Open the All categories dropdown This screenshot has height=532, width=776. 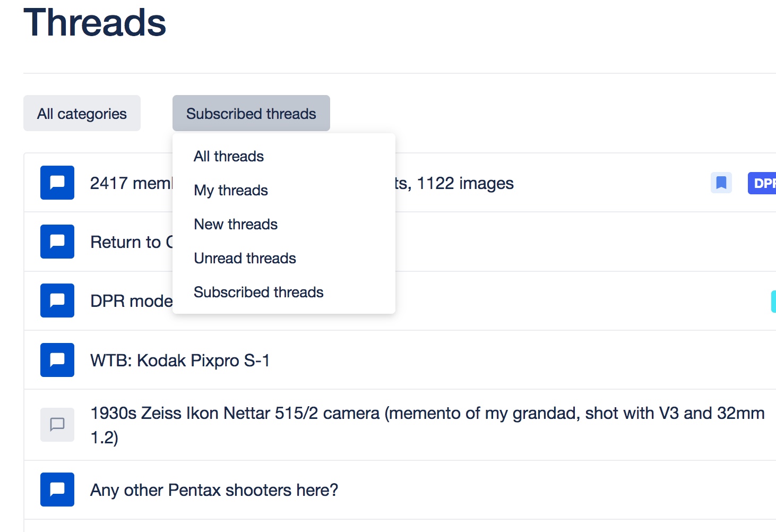[x=82, y=114]
